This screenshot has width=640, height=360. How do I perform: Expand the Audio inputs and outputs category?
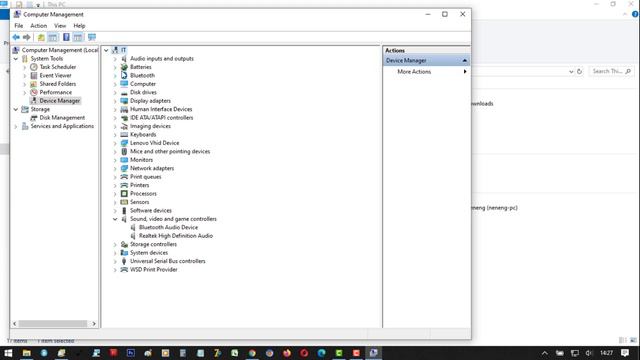[115, 59]
